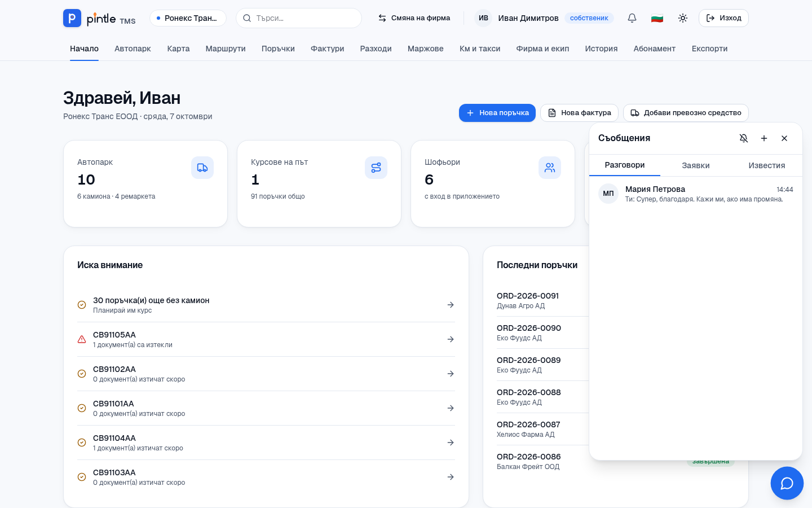
Task: Toggle light/dark theme sun icon
Action: pyautogui.click(x=683, y=18)
